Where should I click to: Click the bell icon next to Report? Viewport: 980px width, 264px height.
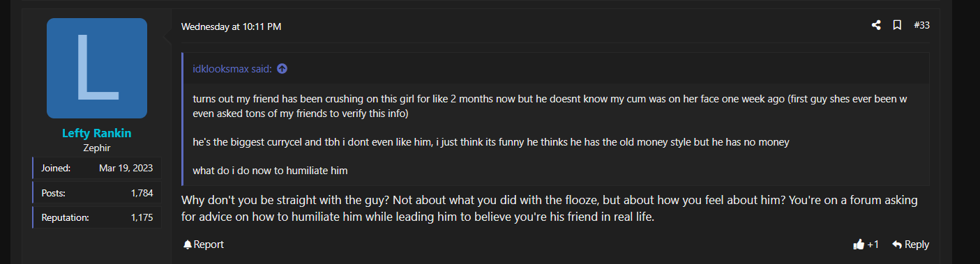[x=187, y=244]
